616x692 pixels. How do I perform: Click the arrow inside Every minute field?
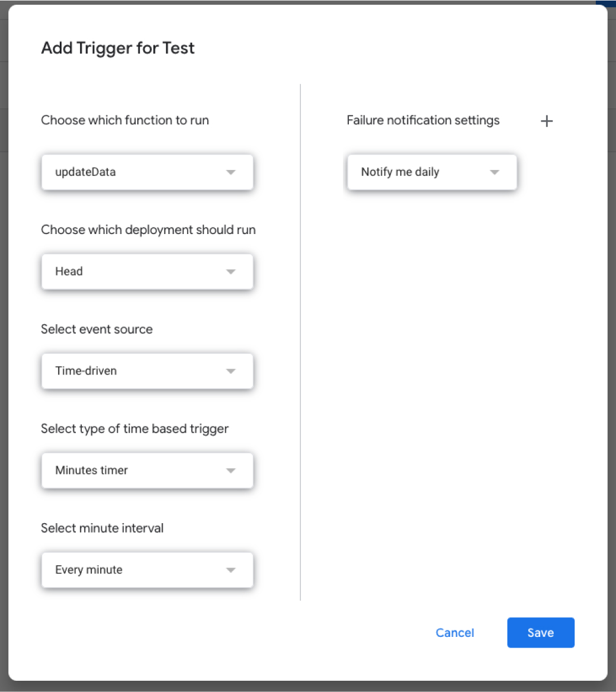point(230,570)
